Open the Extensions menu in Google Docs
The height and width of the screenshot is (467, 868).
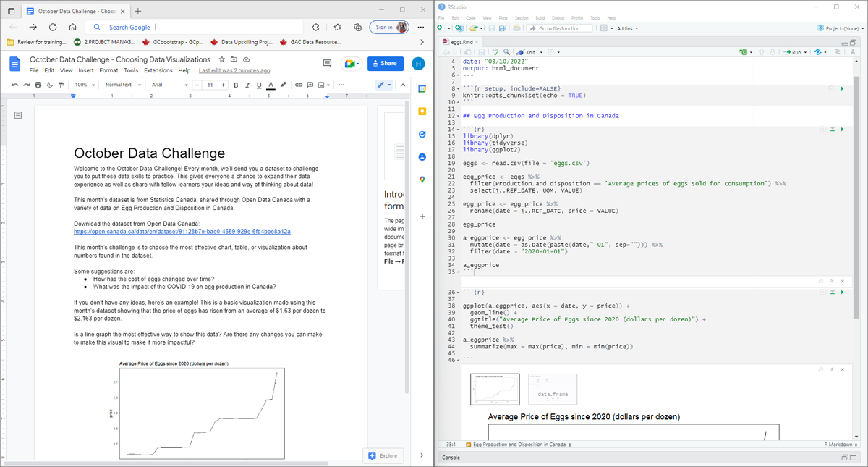(158, 70)
